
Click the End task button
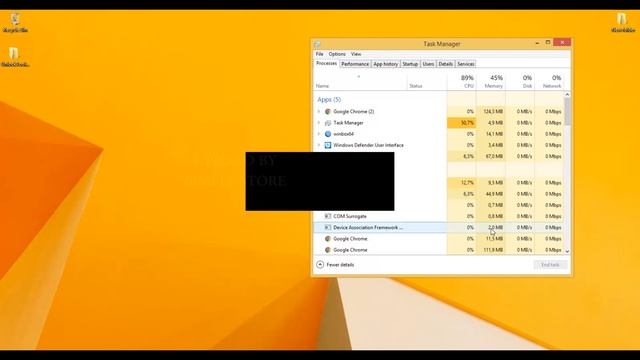[x=550, y=265]
